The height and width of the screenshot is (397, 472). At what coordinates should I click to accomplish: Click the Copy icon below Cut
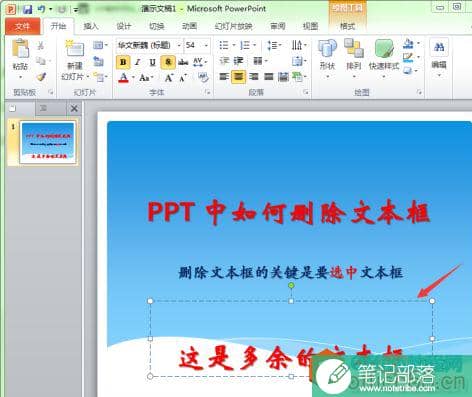point(41,61)
